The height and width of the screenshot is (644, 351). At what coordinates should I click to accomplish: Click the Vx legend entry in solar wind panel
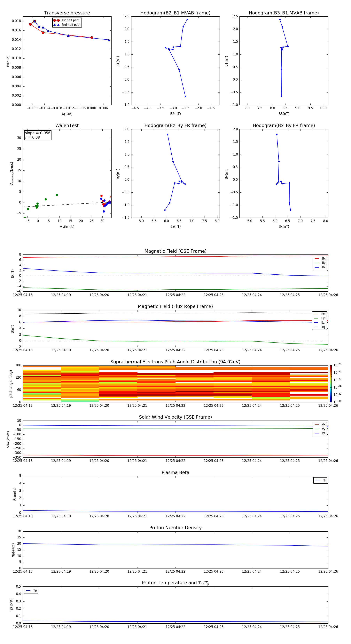[x=320, y=425]
